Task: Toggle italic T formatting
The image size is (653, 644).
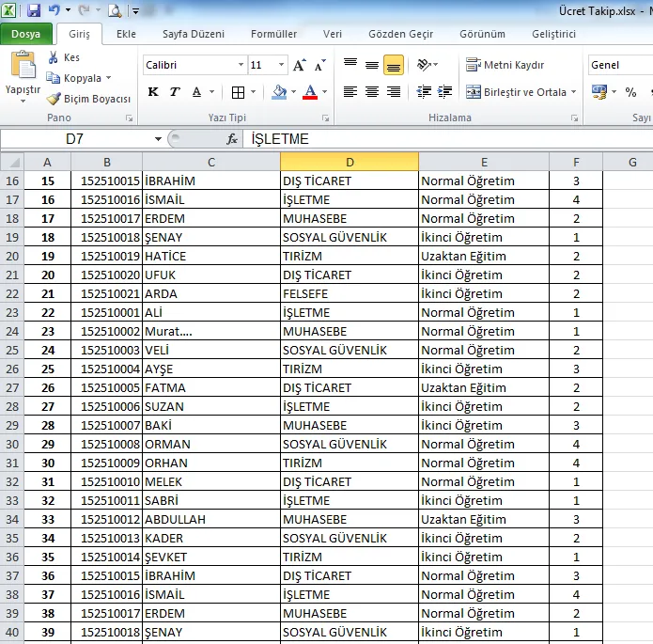Action: 175,92
